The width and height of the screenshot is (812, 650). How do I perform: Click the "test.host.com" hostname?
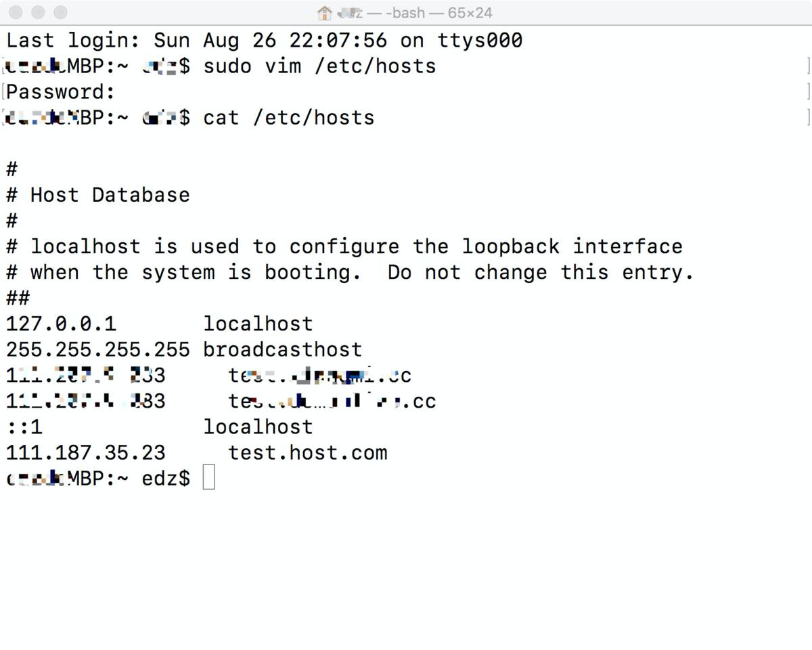pyautogui.click(x=308, y=452)
